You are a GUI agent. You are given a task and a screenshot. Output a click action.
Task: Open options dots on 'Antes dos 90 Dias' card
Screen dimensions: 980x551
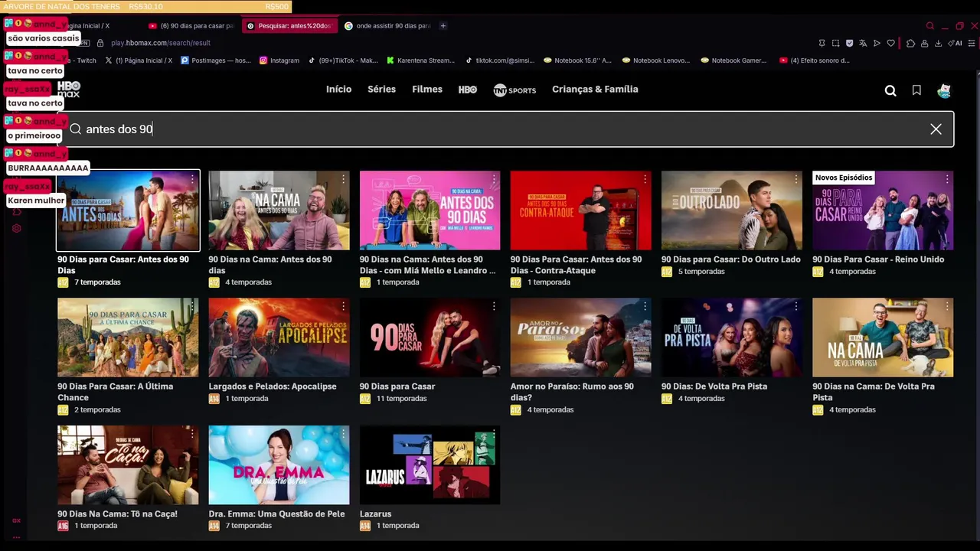(x=192, y=178)
